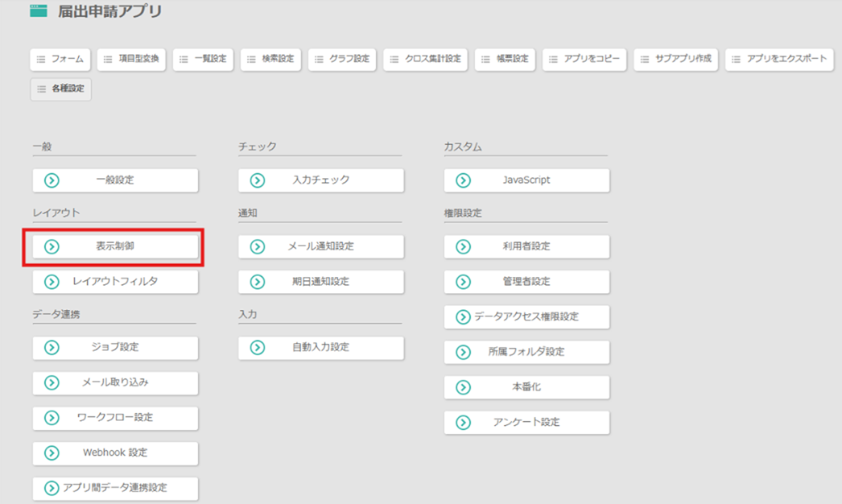This screenshot has width=842, height=504.
Task: Click the arrow icon beside ジョブ設定
Action: (52, 347)
